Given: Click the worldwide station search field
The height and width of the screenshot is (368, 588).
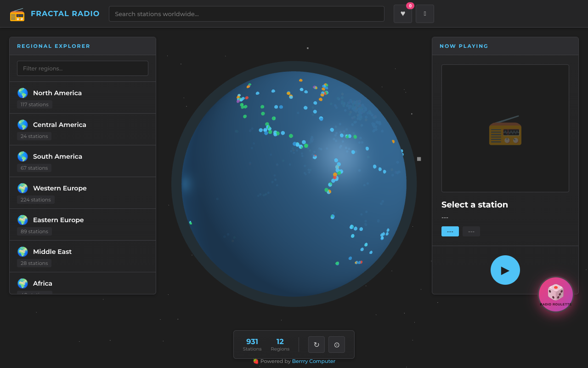Looking at the screenshot, I should (x=246, y=14).
